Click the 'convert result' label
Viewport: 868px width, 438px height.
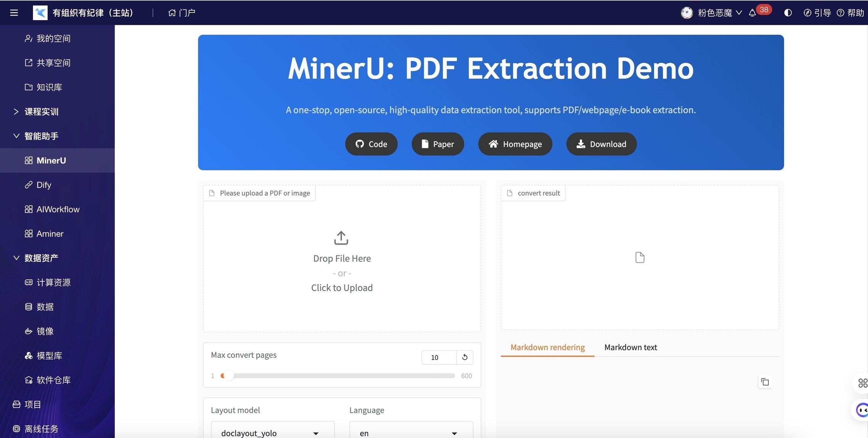[x=538, y=193]
